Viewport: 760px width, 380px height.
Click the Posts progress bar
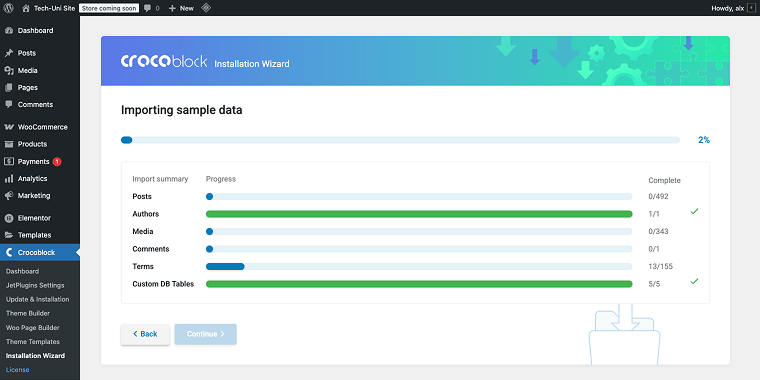click(419, 196)
